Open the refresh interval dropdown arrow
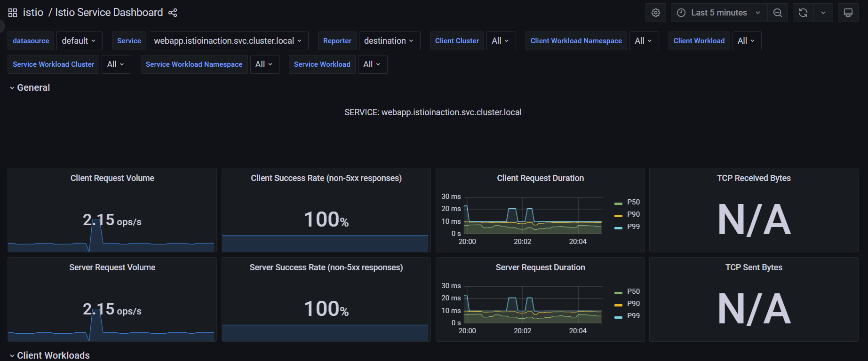The height and width of the screenshot is (361, 868). click(x=823, y=13)
